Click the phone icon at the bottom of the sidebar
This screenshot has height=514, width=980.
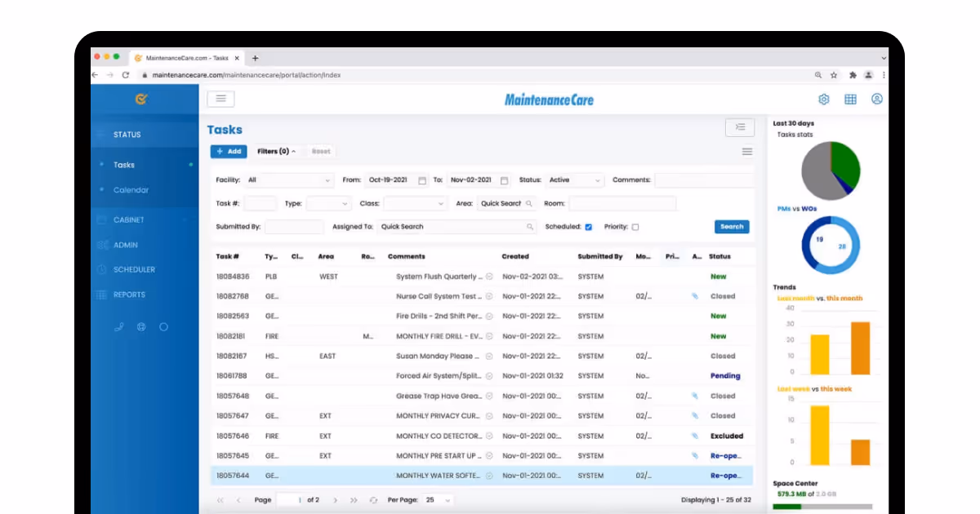(119, 327)
